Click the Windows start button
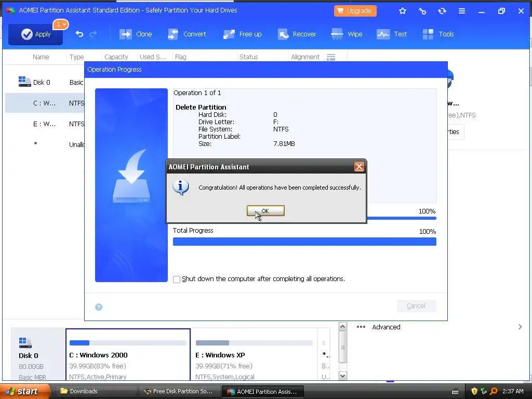Screen dimensions: 532x399 [24, 391]
